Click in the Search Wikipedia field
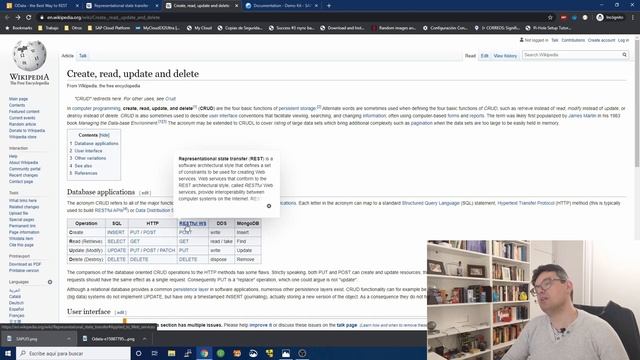 571,55
